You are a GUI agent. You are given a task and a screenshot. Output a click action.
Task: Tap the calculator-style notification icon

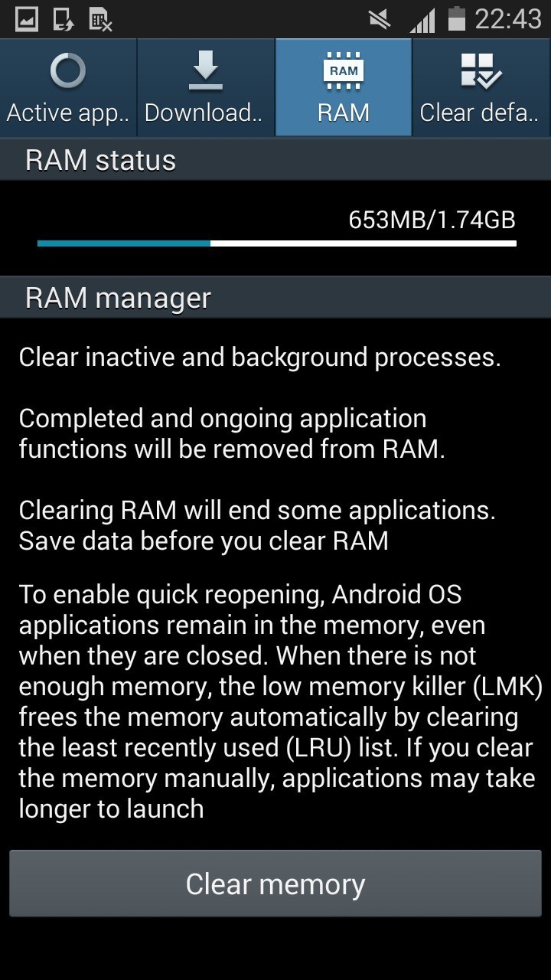pyautogui.click(x=100, y=20)
